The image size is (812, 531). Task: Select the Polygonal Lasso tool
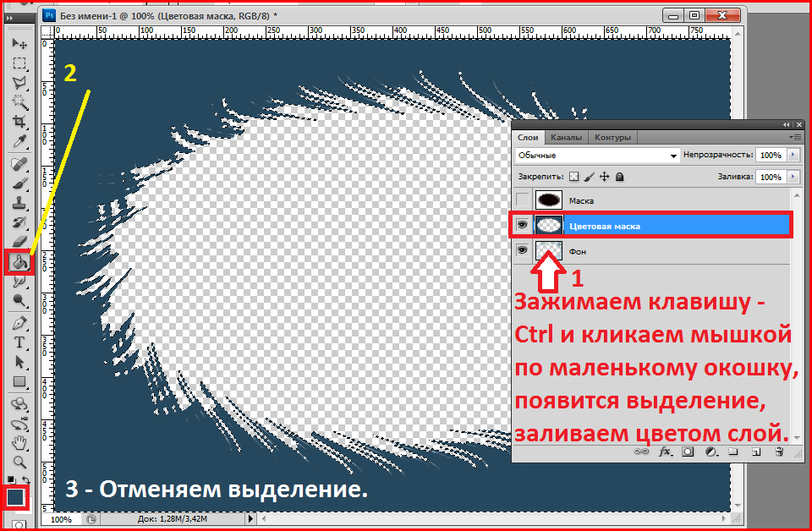pos(19,83)
